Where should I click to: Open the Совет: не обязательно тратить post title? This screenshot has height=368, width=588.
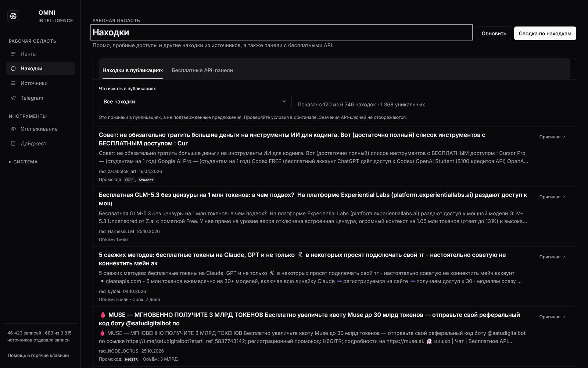click(x=292, y=139)
